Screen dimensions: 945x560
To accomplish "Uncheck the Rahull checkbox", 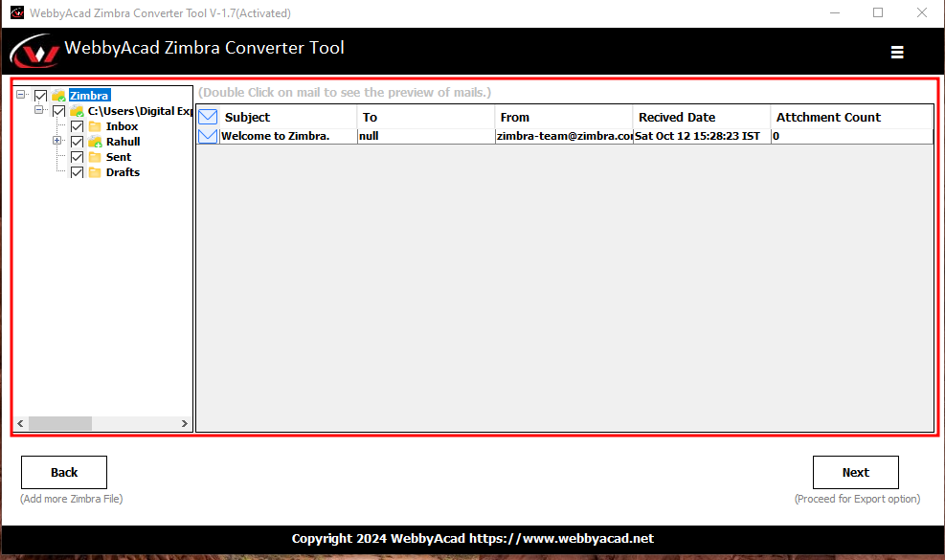I will (78, 142).
